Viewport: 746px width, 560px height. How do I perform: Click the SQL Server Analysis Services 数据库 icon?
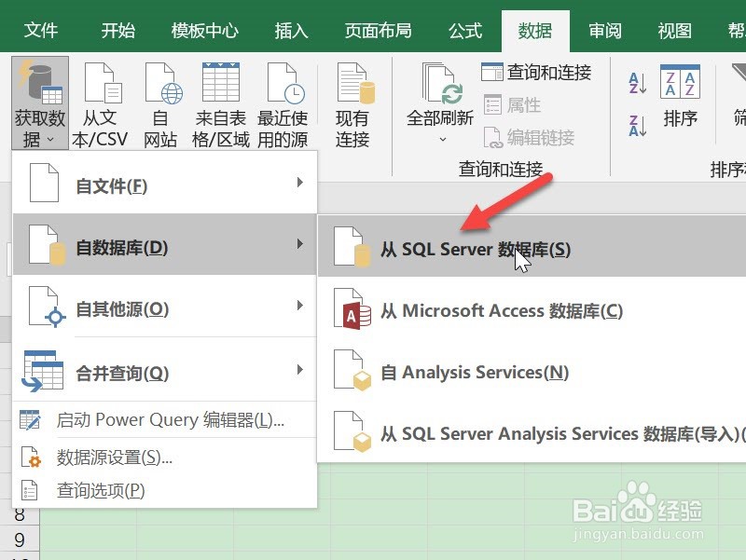352,431
